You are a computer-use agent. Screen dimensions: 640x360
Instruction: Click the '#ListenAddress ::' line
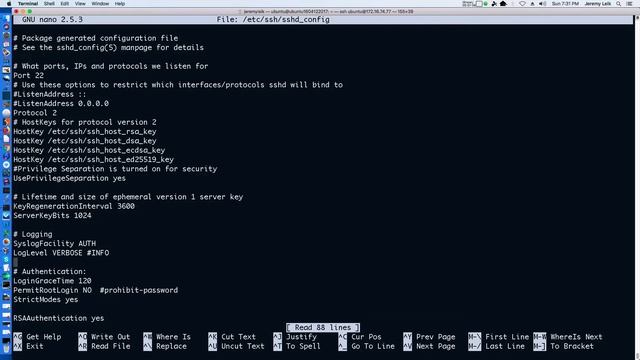click(50, 94)
